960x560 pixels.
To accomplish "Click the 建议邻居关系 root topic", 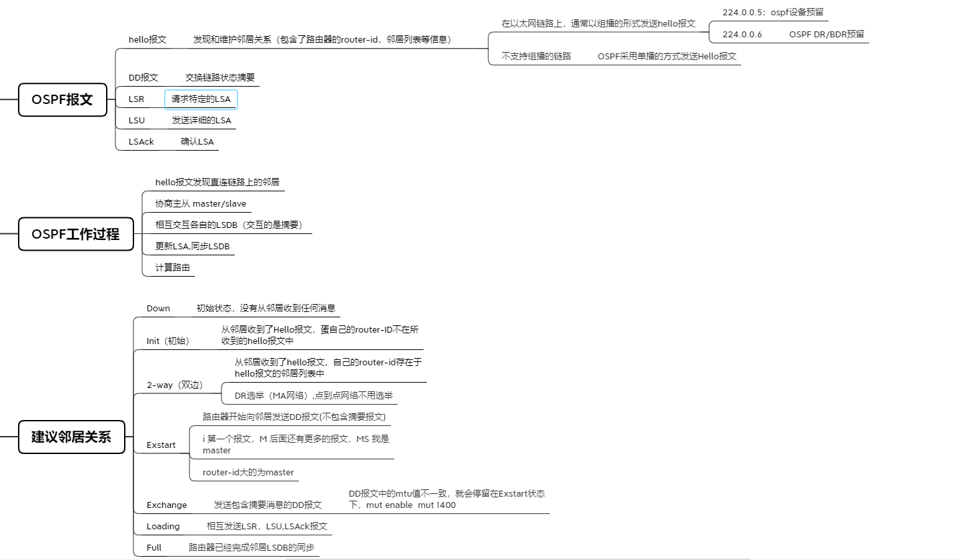I will [x=71, y=437].
